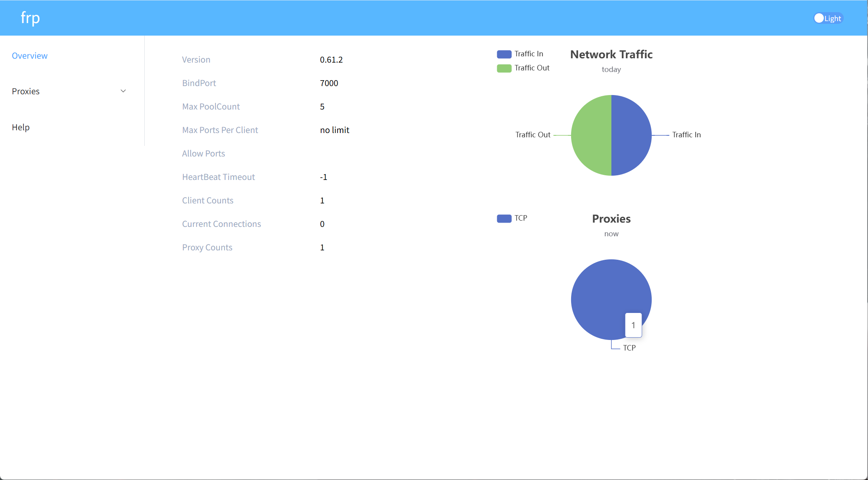Click the green Traffic Out pie slice
The width and height of the screenshot is (868, 480).
[591, 135]
